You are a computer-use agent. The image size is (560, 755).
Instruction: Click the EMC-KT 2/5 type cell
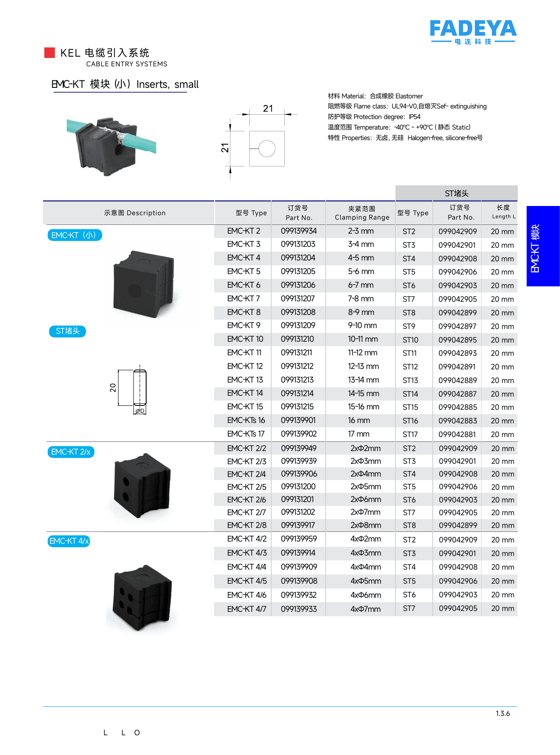pos(247,487)
